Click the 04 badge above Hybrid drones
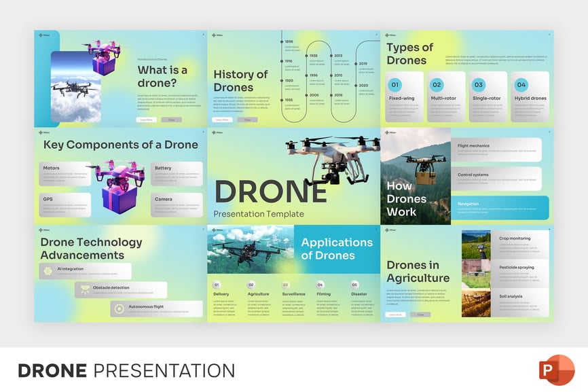This screenshot has width=588, height=392. click(x=521, y=85)
